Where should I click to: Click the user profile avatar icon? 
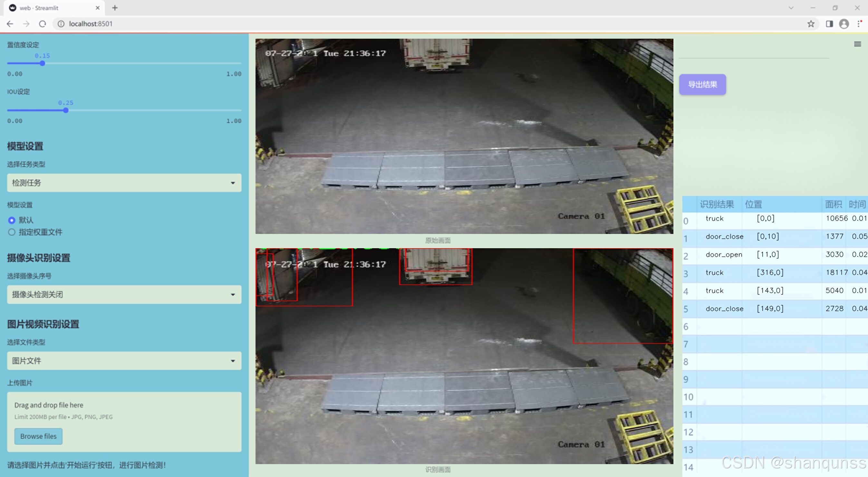point(844,24)
